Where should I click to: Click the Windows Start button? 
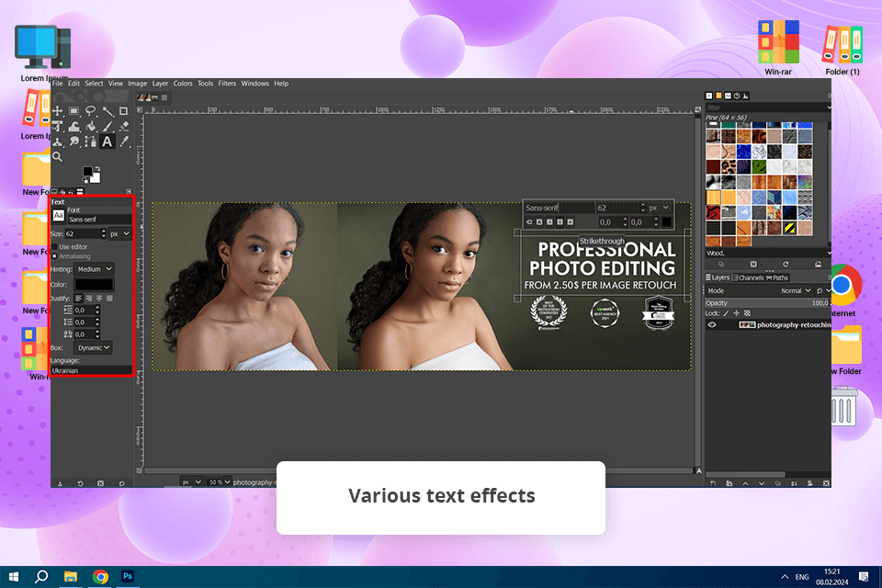(14, 577)
